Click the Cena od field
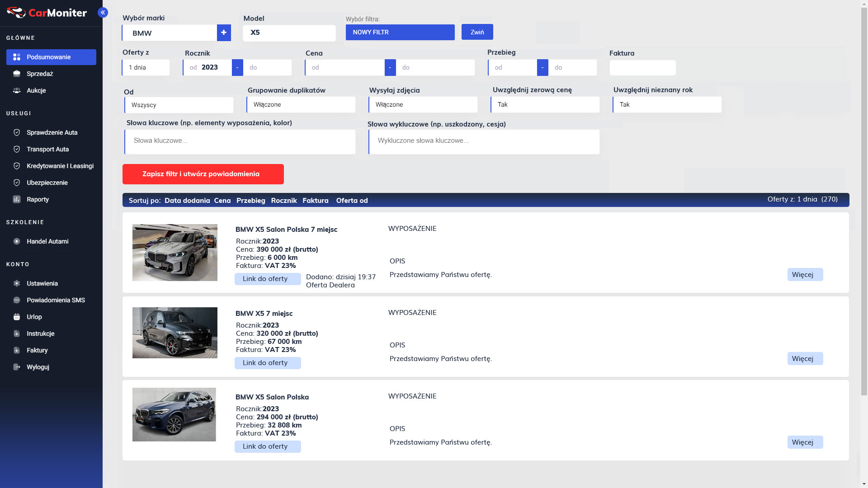 coord(345,67)
